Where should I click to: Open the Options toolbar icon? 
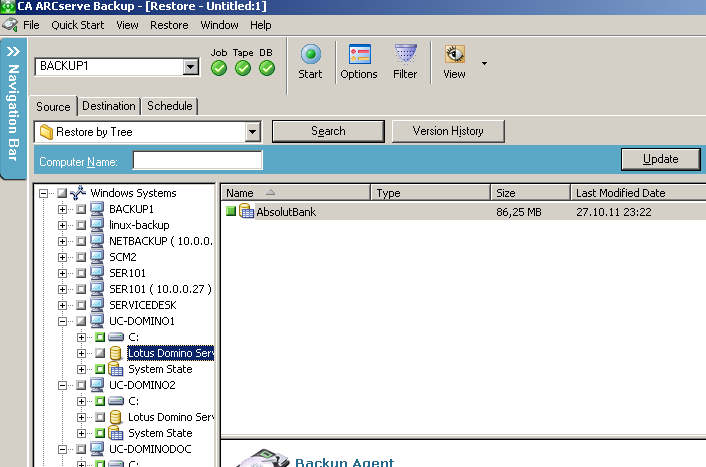coord(359,55)
